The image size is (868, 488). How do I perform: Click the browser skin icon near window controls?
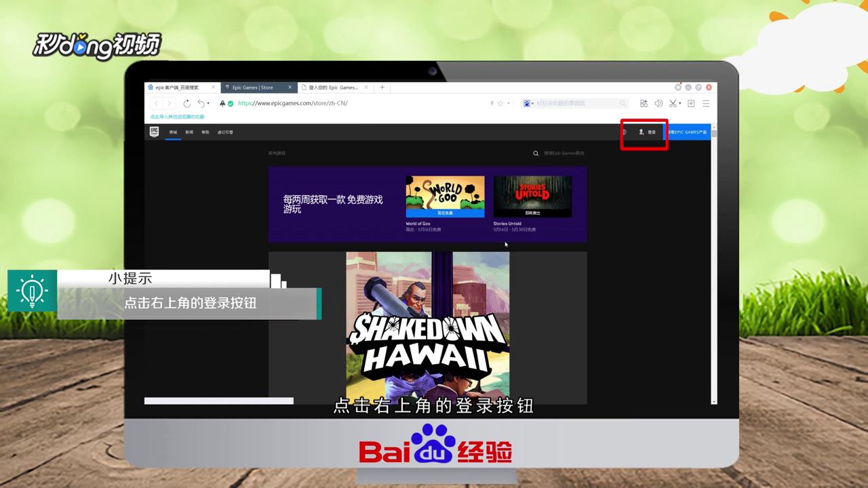tap(678, 87)
